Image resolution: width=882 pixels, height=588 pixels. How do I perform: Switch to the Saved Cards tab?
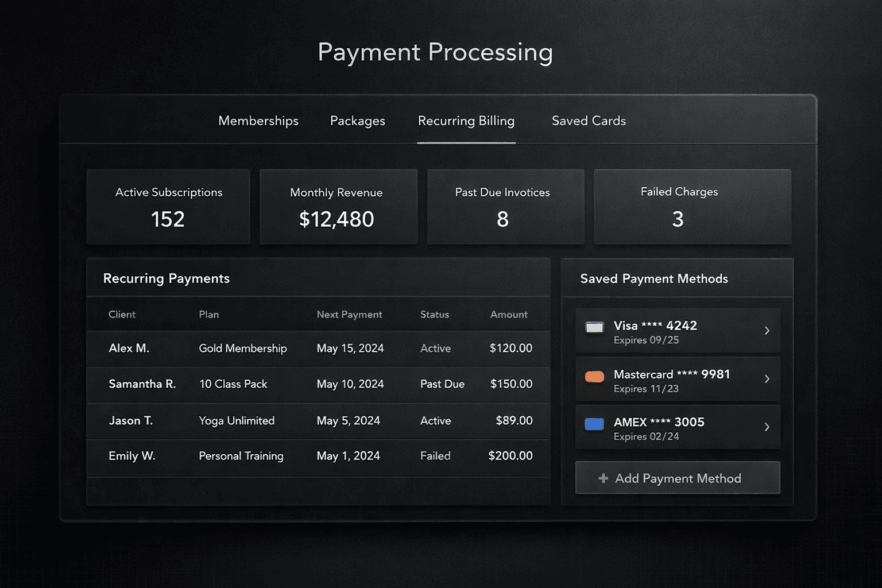[x=588, y=121]
